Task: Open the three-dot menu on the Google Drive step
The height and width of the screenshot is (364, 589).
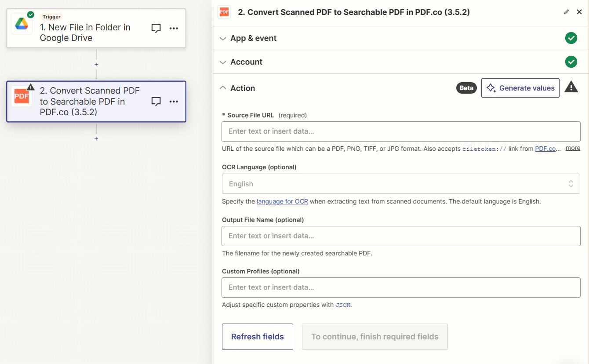Action: [174, 28]
